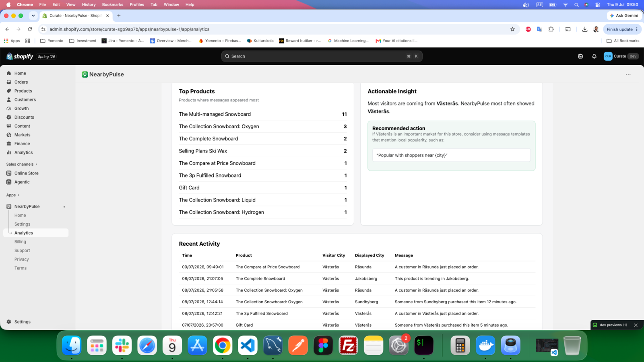Open the NearbyPulse Support link
The image size is (644, 362).
(22, 251)
